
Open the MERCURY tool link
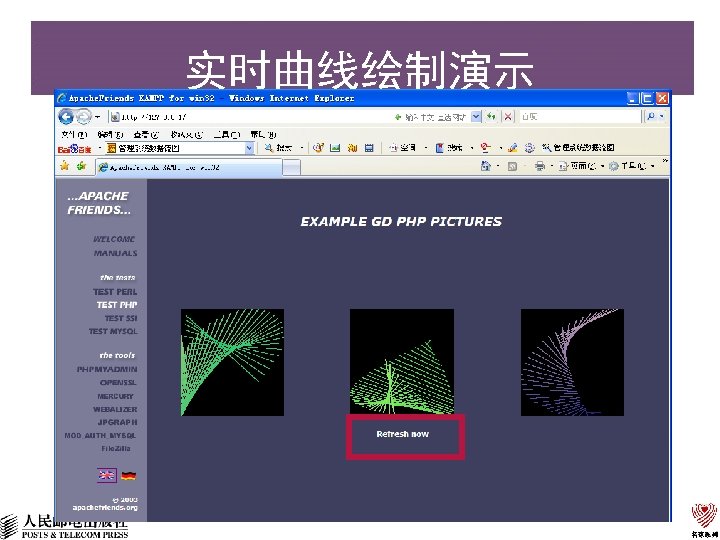115,396
